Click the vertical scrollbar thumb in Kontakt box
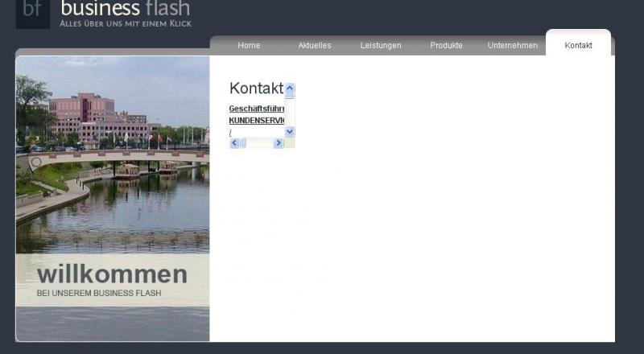 click(x=290, y=96)
